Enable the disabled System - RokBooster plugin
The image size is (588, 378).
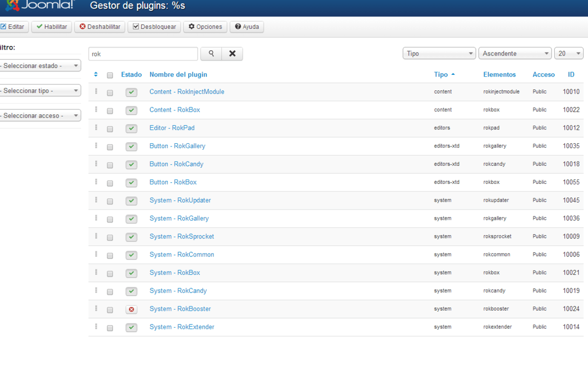(131, 310)
